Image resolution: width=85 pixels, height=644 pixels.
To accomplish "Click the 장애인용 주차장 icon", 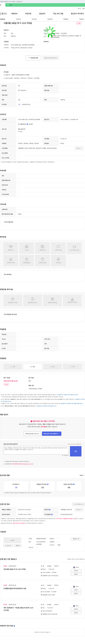I will coord(13,301).
